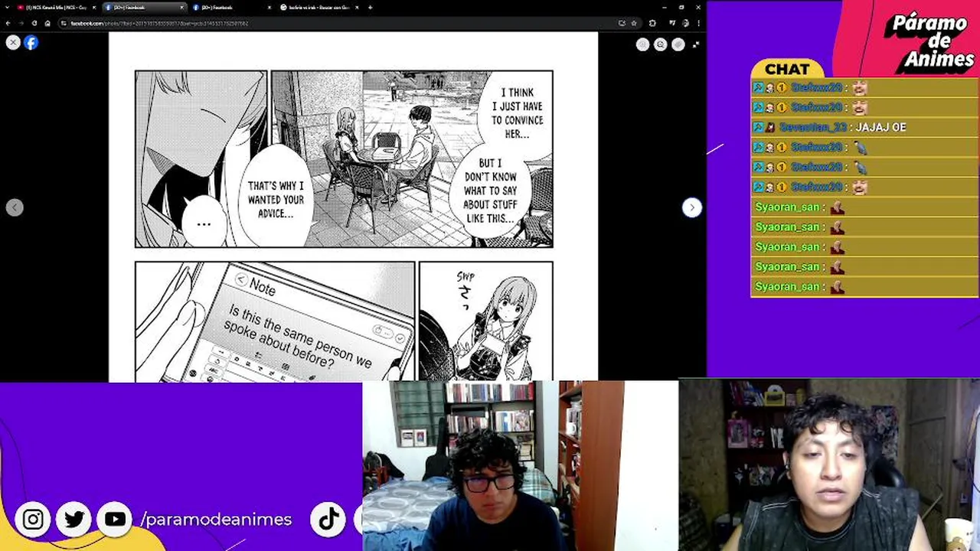Switch to the NCS Kawaii Mix tab

click(x=55, y=7)
